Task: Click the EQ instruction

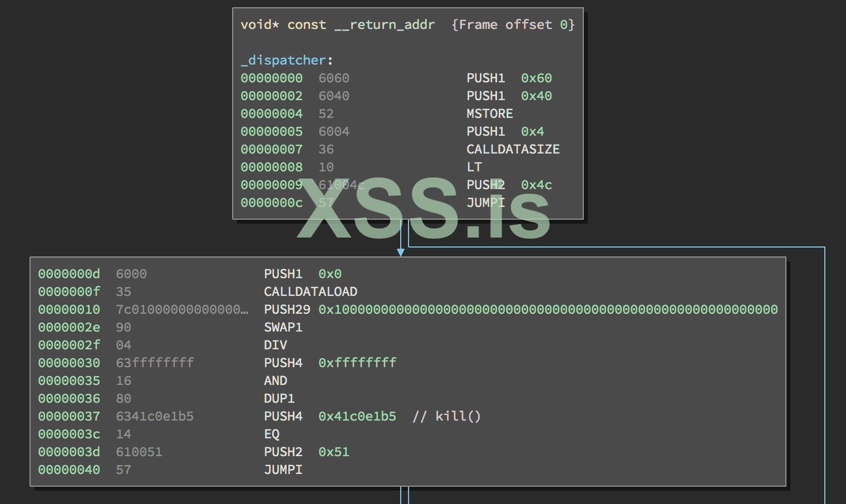Action: click(272, 434)
